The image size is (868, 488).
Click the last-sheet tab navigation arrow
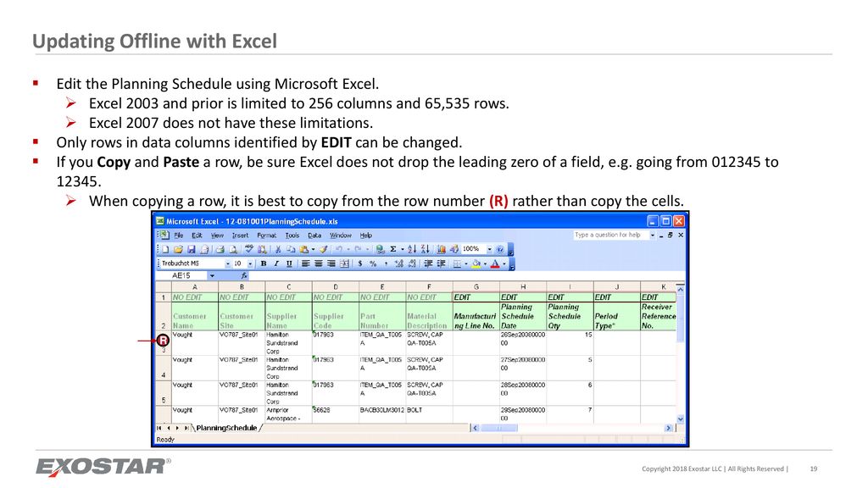tap(186, 428)
